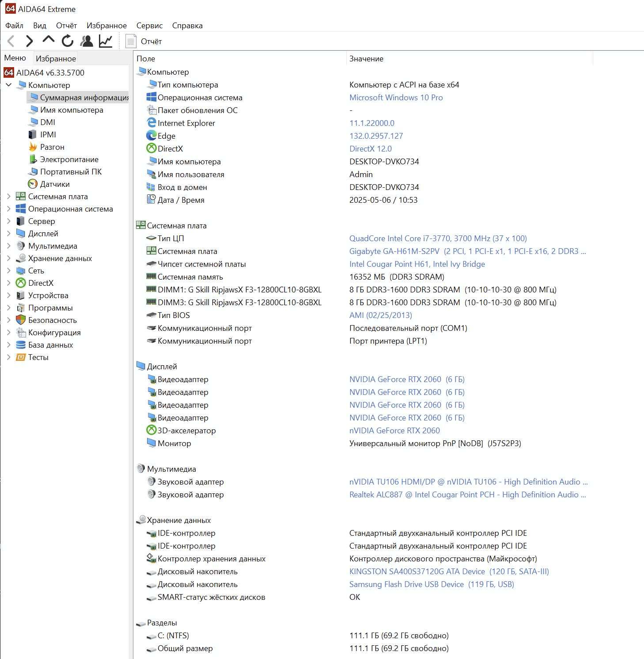
Task: Open the Intel Cougar Point H61 chipset link
Action: (x=417, y=264)
